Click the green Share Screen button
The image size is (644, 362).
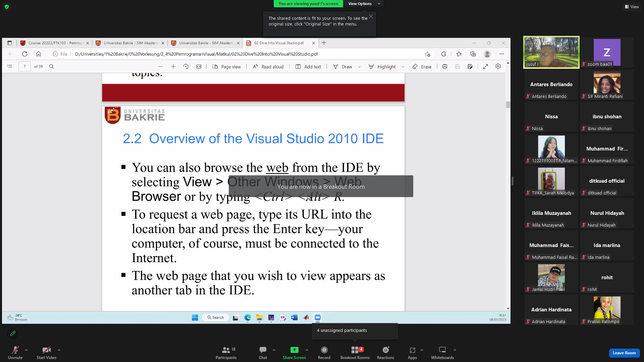pos(294,353)
